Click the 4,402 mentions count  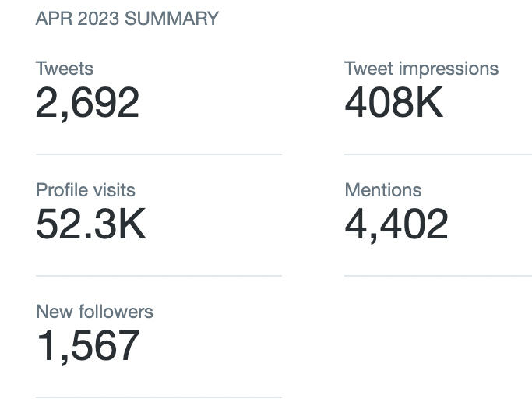(x=396, y=224)
